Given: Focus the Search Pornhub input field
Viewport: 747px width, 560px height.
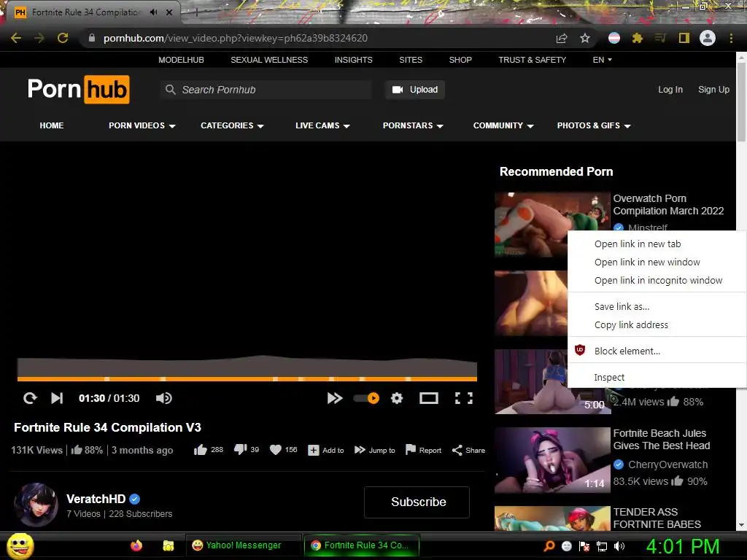Looking at the screenshot, I should [x=266, y=90].
